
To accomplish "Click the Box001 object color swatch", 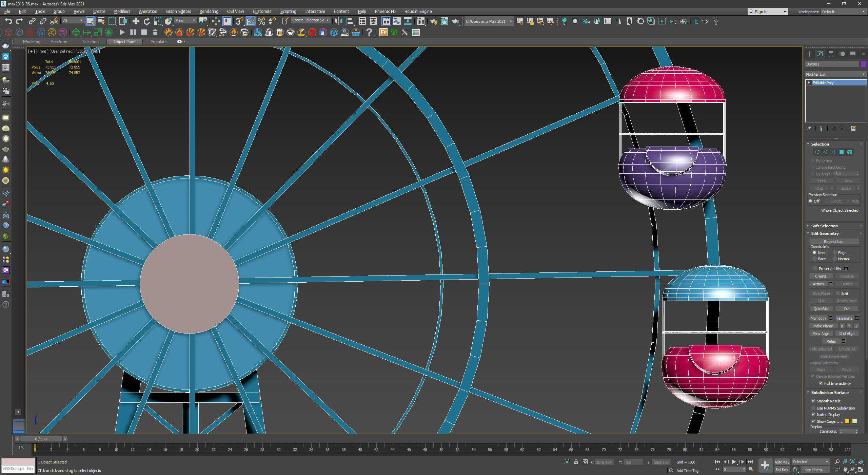I will click(x=864, y=64).
